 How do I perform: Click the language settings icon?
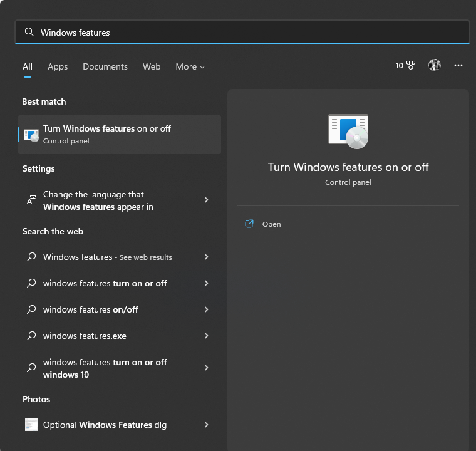click(x=31, y=200)
